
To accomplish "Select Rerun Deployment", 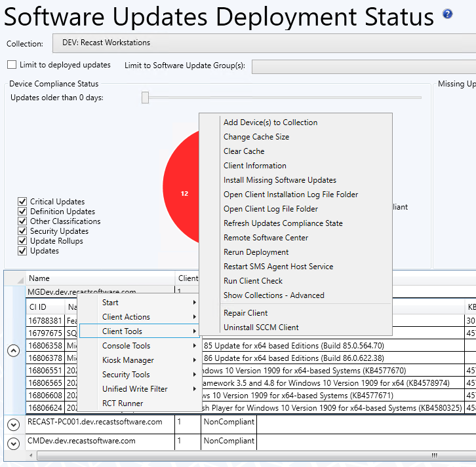I will coord(296,252).
